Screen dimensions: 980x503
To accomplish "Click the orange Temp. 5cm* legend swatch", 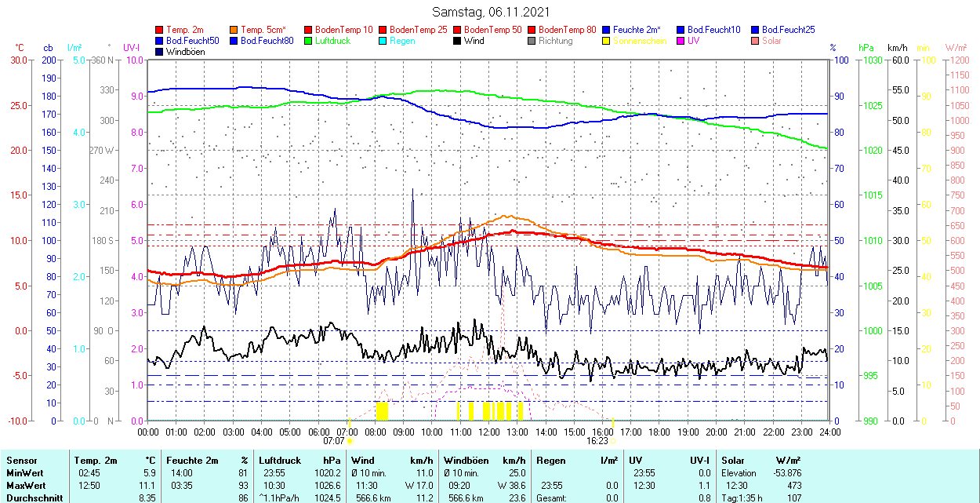I will coord(234,30).
